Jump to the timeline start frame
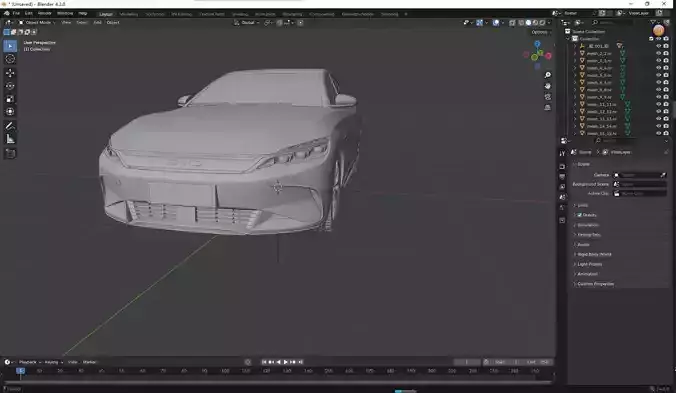The image size is (676, 393). (264, 362)
